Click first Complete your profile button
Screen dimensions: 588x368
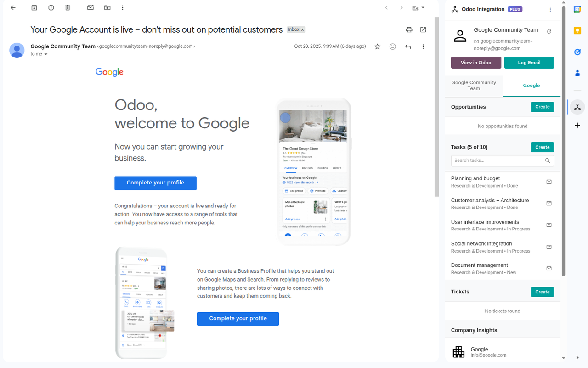click(x=155, y=183)
